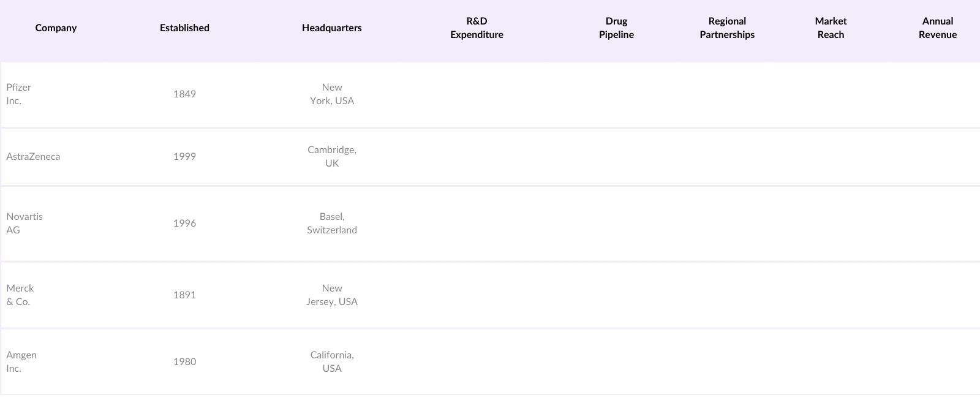Click the Drug Pipeline column header

(x=616, y=28)
